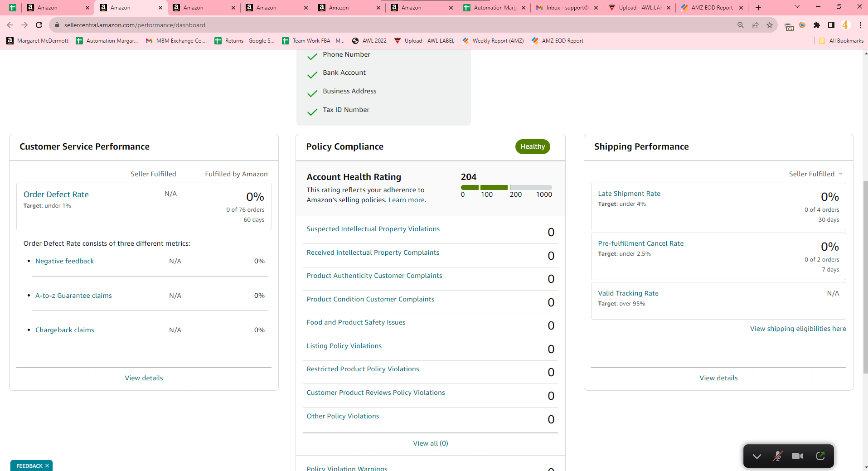This screenshot has height=471, width=868.
Task: Open the Margaret McDermott bookmark
Action: pos(38,41)
